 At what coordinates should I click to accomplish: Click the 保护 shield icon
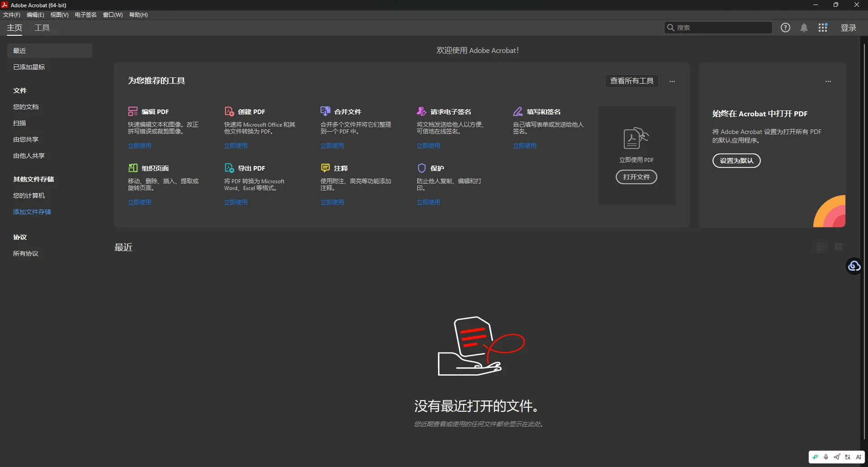point(422,168)
